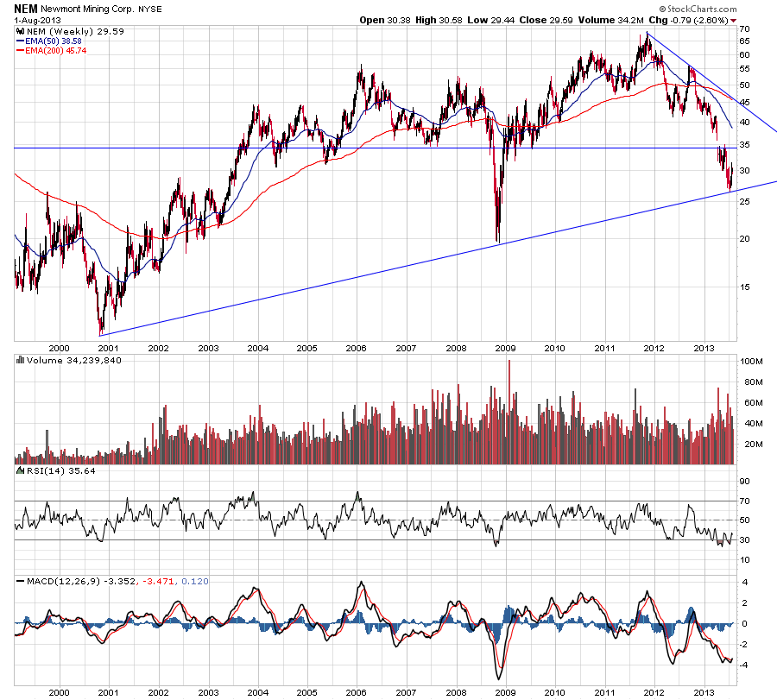Screen dimensions: 777x700
Task: Click the 65 label on the price axis
Action: (744, 41)
